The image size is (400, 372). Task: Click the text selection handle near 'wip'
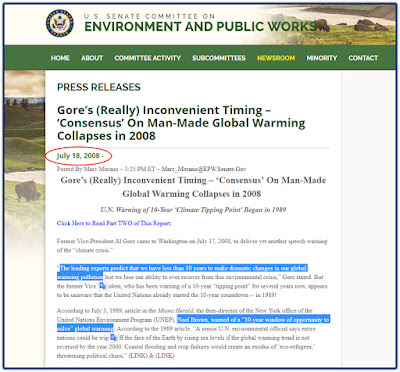click(x=114, y=338)
